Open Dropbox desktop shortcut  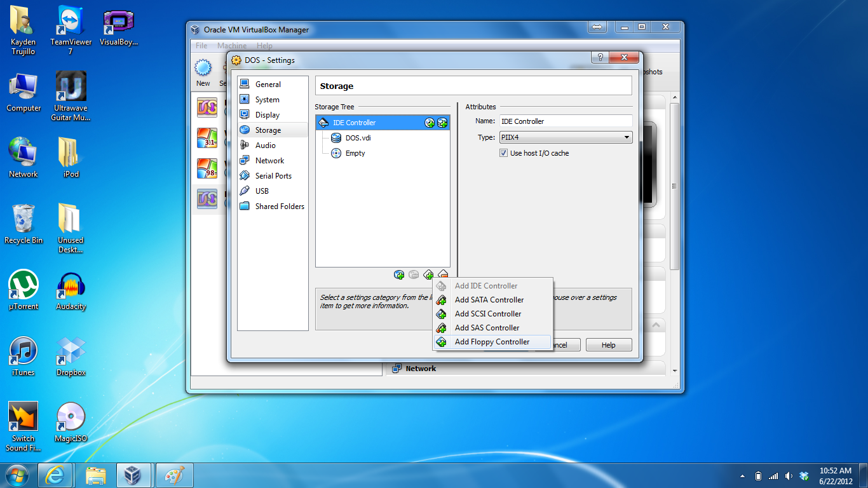[x=71, y=357]
